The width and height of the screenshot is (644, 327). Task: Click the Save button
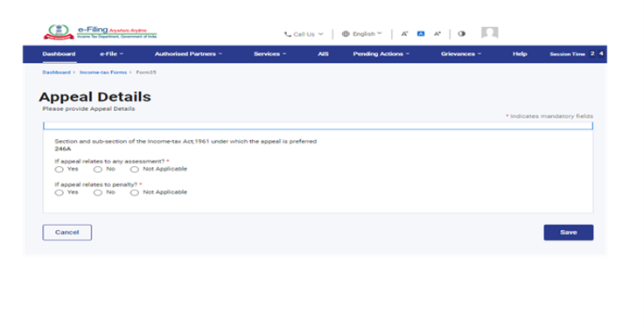point(569,233)
